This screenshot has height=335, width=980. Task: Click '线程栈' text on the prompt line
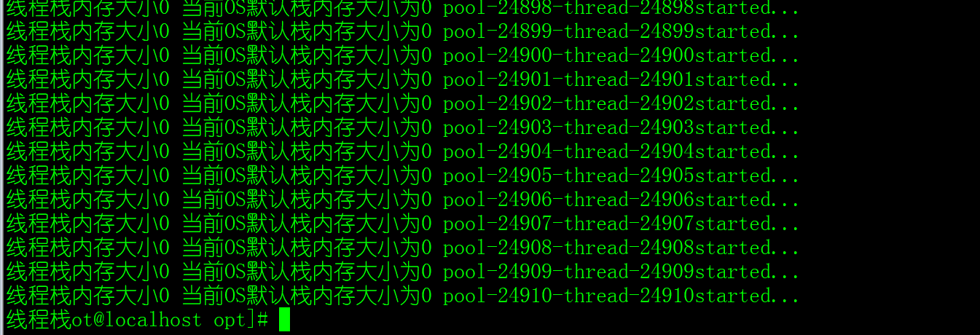[x=38, y=320]
